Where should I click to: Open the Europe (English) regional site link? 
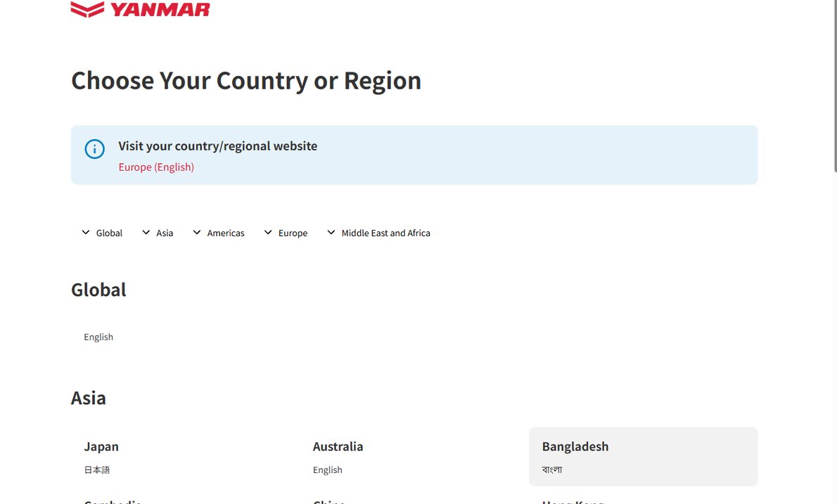pos(156,167)
